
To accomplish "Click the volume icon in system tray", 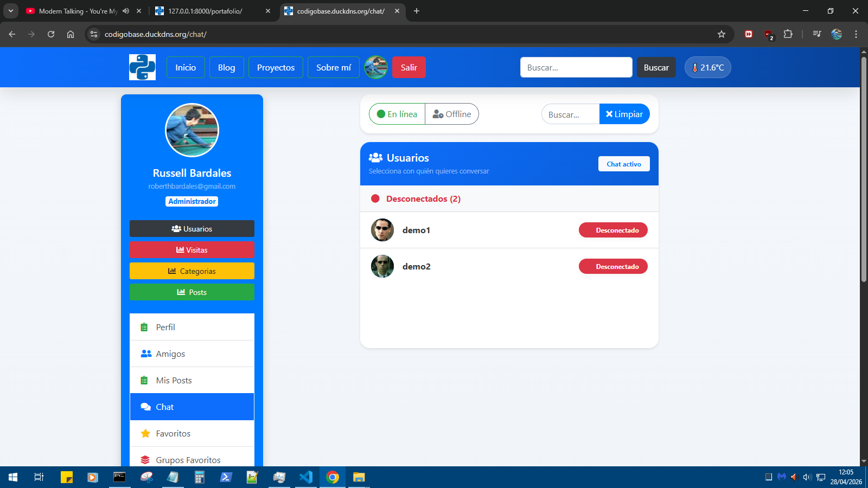I will click(807, 477).
